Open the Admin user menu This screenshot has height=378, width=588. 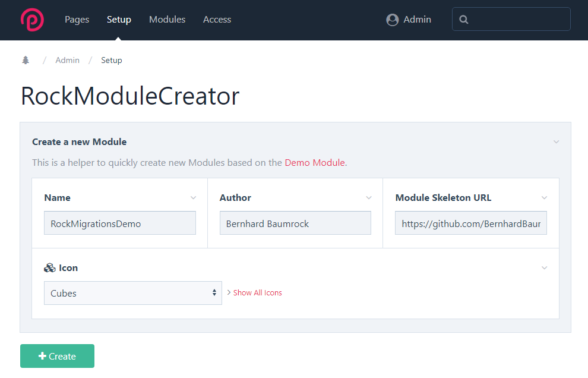(x=409, y=20)
